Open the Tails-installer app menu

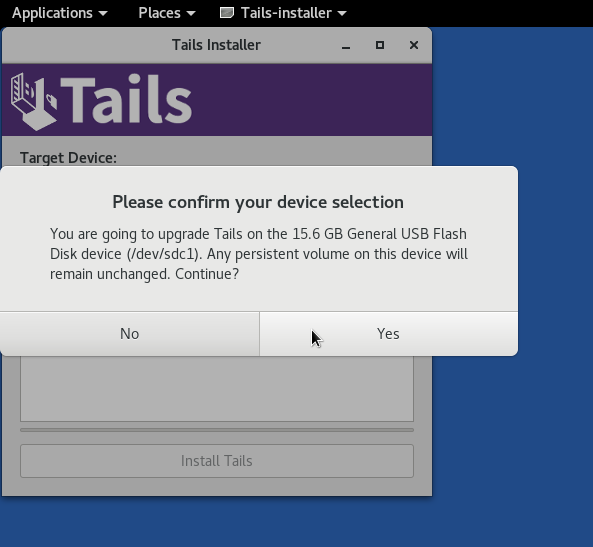tap(283, 13)
